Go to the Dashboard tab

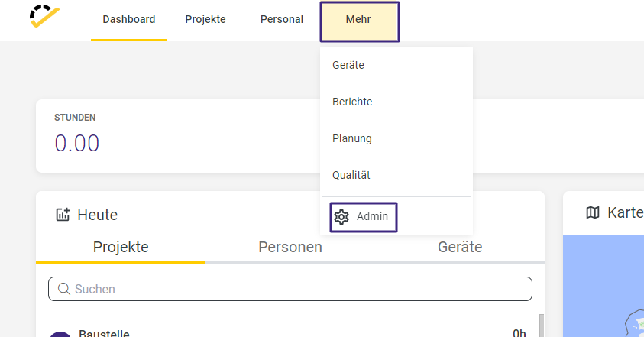pos(129,19)
